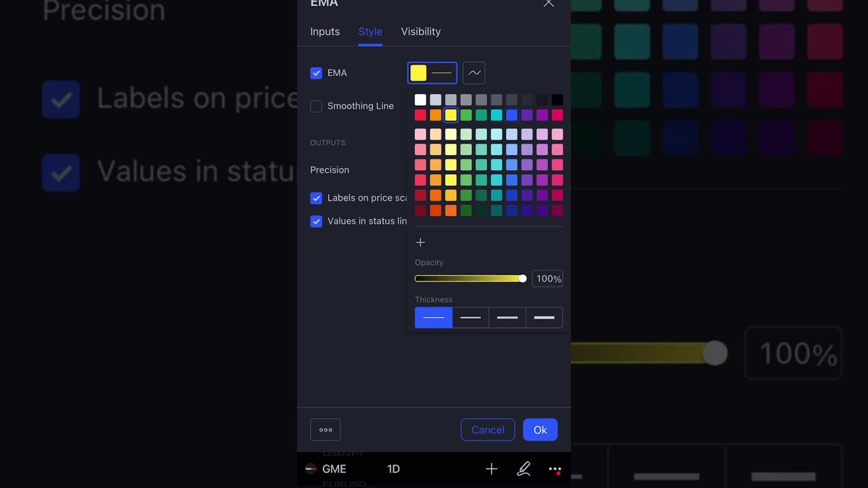Tap the GME symbol logo icon
Viewport: 868px width, 488px height.
pyautogui.click(x=311, y=469)
